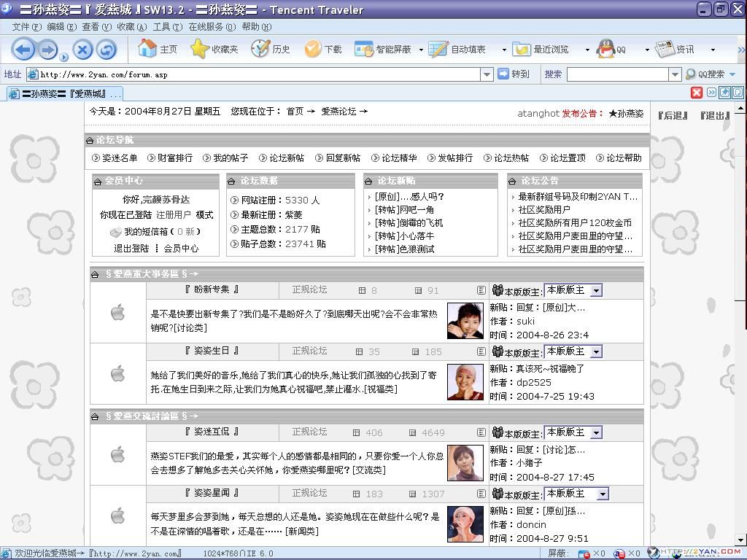Open the 自动填表 auto-fill tool
This screenshot has width=747, height=560.
point(456,49)
